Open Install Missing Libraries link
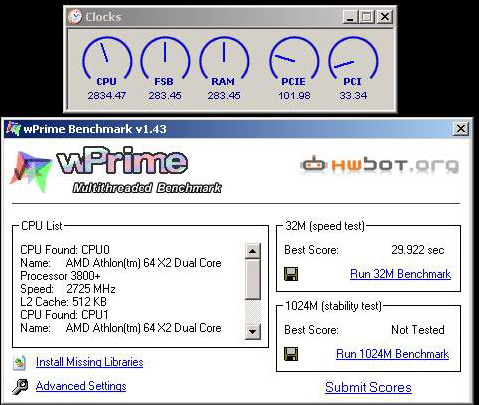The image size is (479, 405). coord(89,362)
